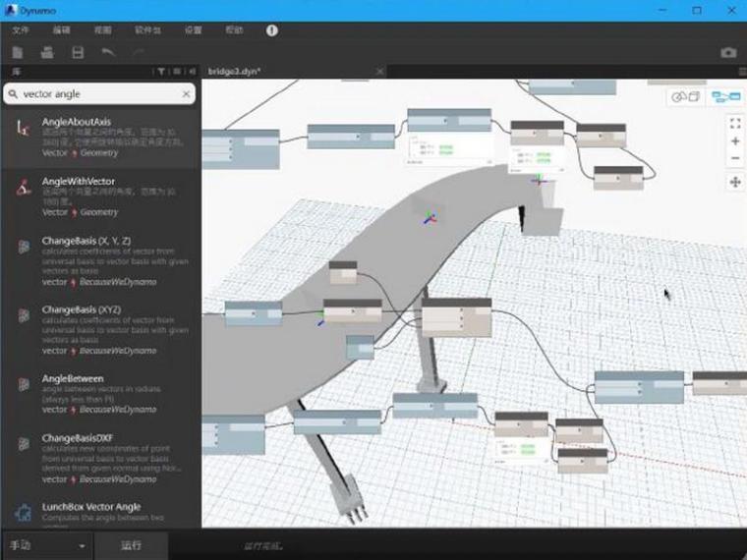Click the warning notification icon in menu bar
747x560 pixels.
pyautogui.click(x=271, y=30)
